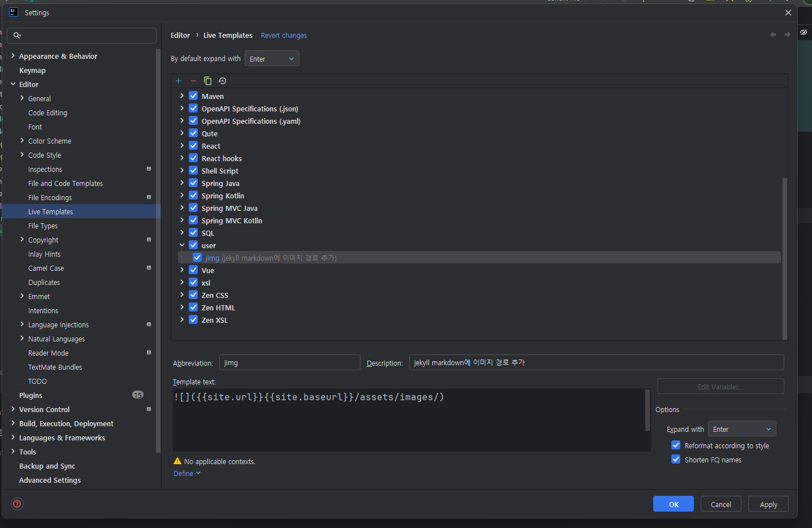The width and height of the screenshot is (812, 528).
Task: Disable the jimg template checkbox
Action: point(197,258)
